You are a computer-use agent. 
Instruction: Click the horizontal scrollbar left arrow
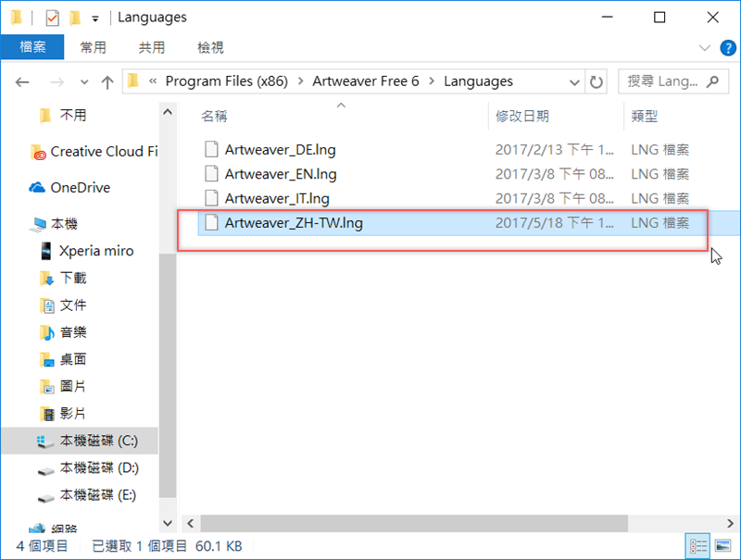(191, 523)
